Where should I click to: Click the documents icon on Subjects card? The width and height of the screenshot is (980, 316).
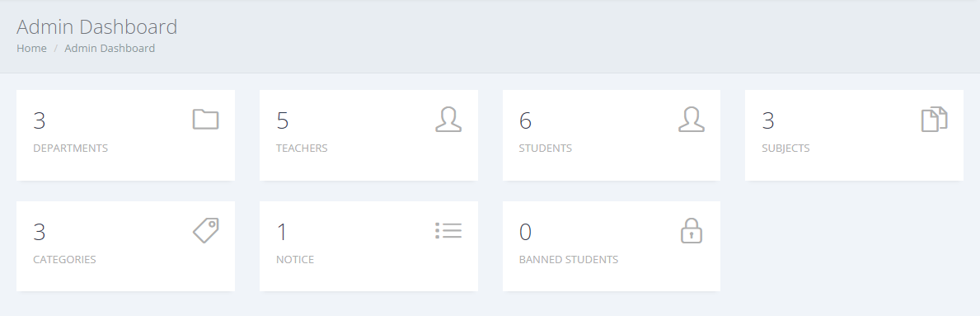coord(935,119)
